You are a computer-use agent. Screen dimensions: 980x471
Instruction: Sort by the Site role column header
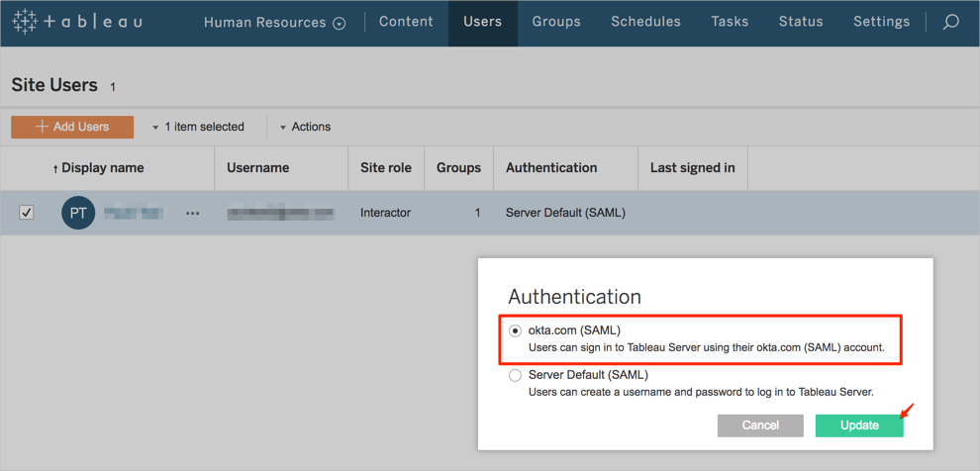(385, 168)
